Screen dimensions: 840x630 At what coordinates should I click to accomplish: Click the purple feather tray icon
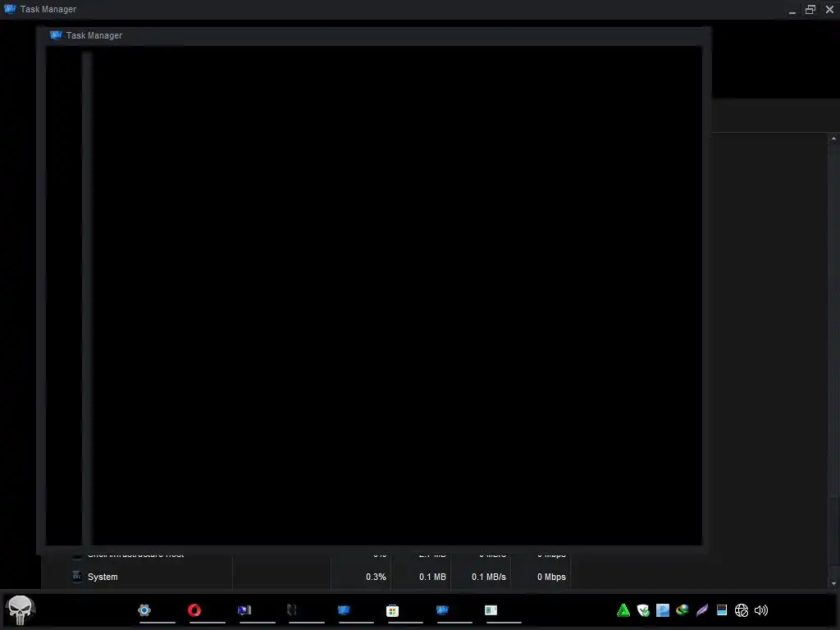702,610
